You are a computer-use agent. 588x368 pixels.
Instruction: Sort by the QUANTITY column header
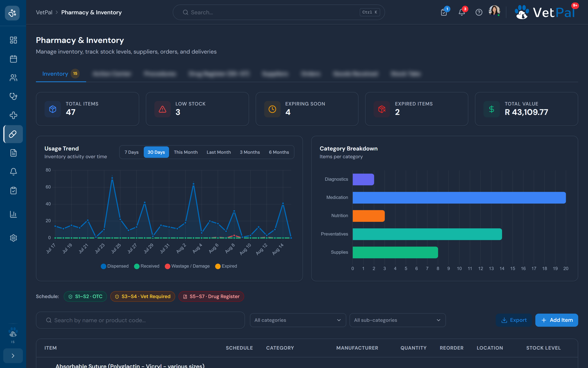pos(413,348)
